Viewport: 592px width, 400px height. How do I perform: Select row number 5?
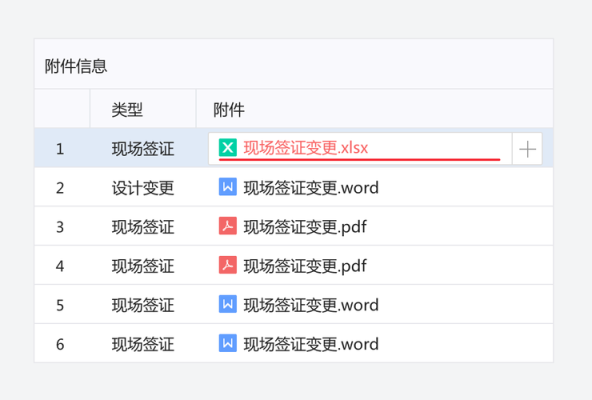(x=60, y=305)
